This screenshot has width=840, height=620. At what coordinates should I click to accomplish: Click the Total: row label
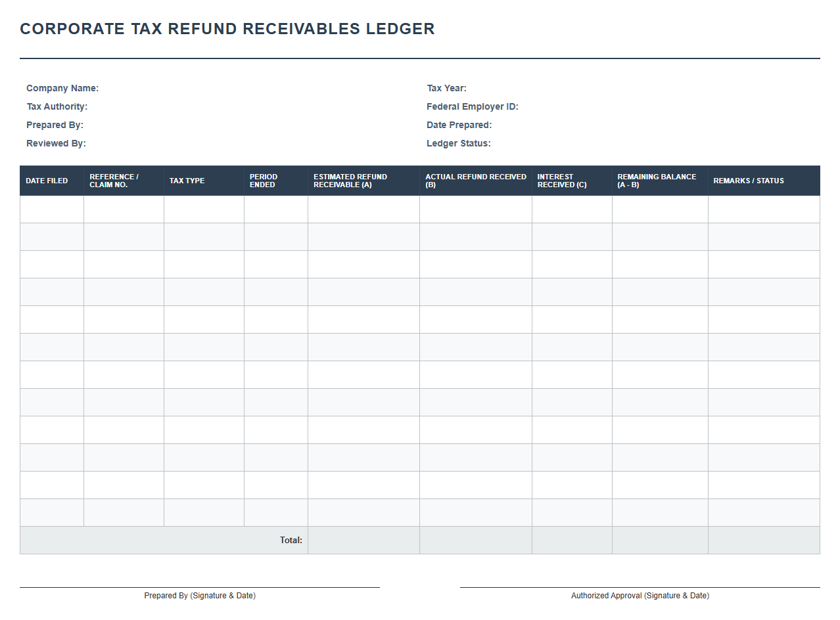(291, 540)
